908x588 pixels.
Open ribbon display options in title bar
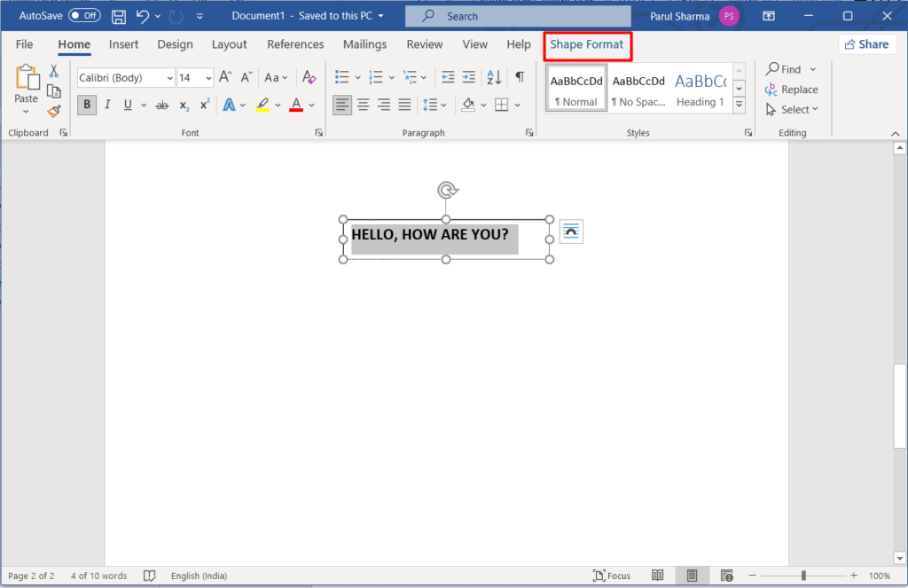(x=769, y=16)
